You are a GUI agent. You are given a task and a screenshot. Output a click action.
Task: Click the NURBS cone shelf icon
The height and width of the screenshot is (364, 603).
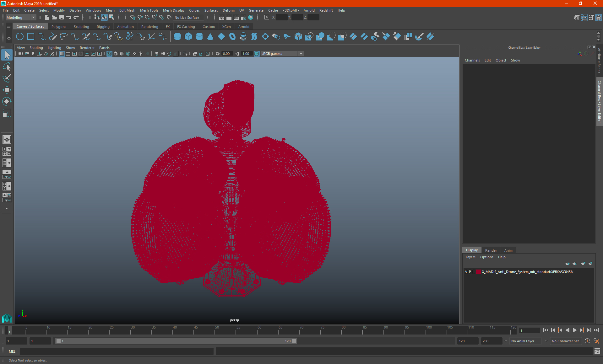click(210, 37)
